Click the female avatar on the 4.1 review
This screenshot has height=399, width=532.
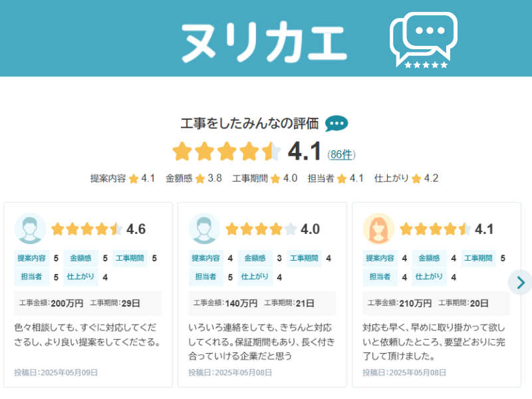378,229
